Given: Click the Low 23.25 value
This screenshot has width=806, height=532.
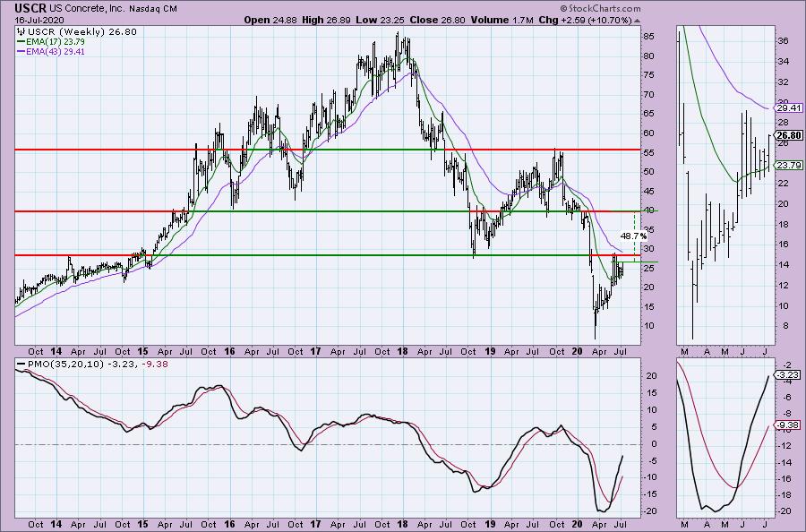Looking at the screenshot, I should [380, 20].
